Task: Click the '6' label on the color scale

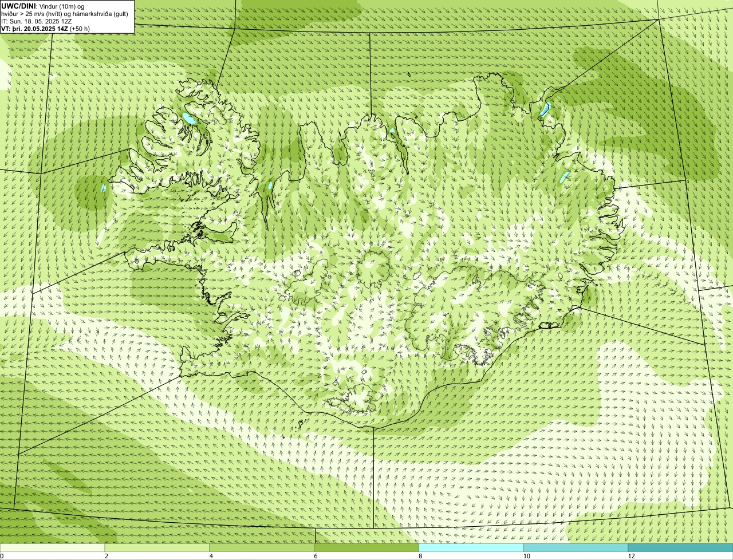Action: click(x=316, y=556)
